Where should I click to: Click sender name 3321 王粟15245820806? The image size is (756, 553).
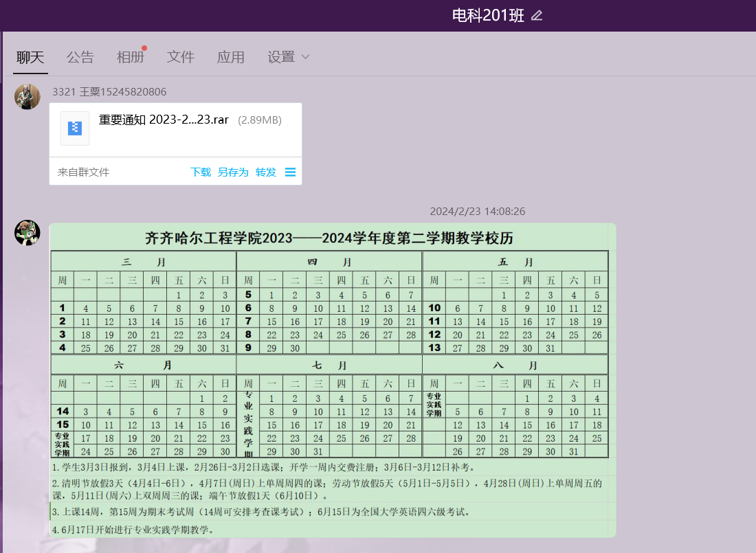[x=109, y=92]
